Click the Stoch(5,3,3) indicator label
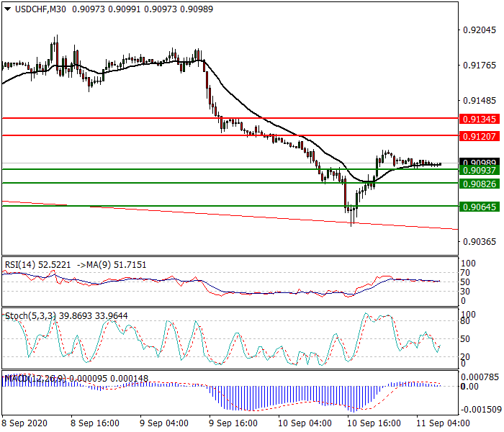504x432 pixels. coord(30,316)
